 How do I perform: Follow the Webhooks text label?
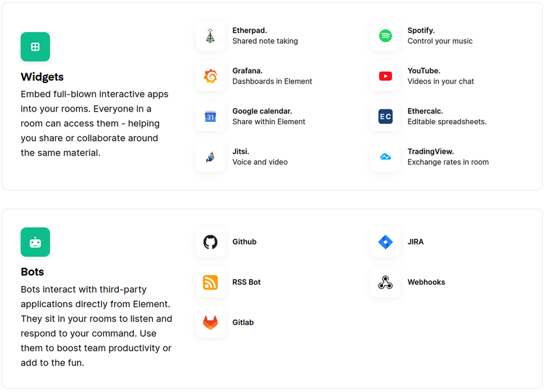coord(426,283)
